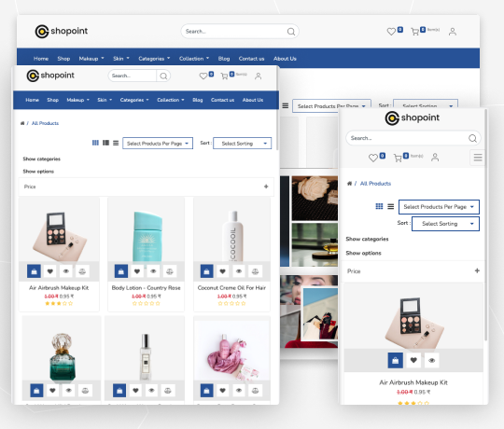Image resolution: width=504 pixels, height=429 pixels.
Task: Switch to list view in mobile panel
Action: pos(390,206)
